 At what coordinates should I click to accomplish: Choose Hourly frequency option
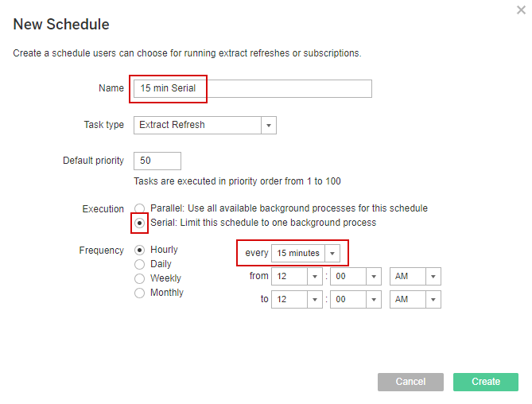pyautogui.click(x=139, y=250)
